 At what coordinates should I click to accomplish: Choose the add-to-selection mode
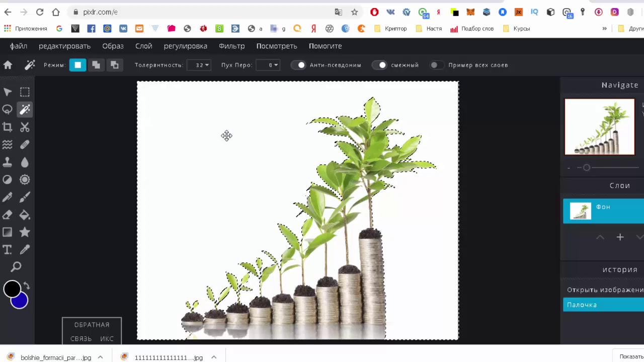(96, 65)
